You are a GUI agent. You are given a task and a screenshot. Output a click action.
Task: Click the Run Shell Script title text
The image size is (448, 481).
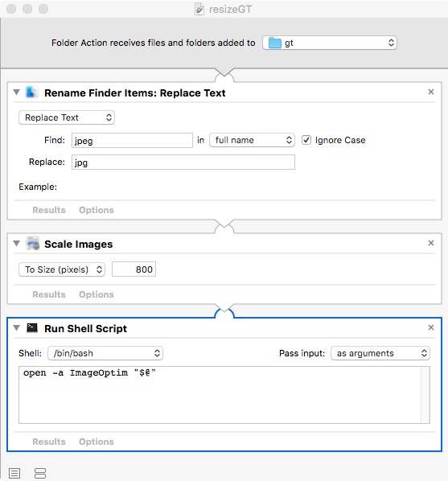click(85, 328)
